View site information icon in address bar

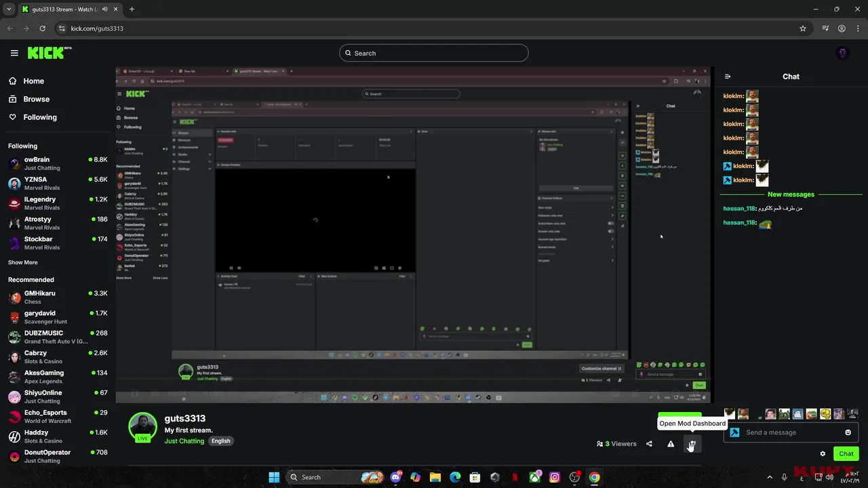pos(62,28)
